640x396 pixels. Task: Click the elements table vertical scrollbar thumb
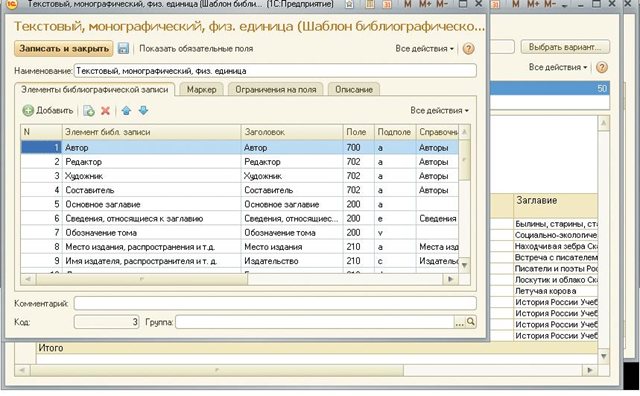tap(464, 160)
